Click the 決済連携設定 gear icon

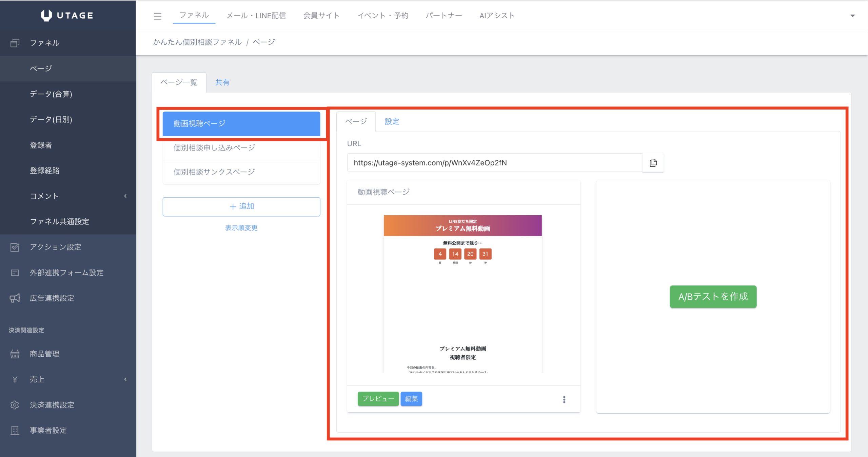15,405
